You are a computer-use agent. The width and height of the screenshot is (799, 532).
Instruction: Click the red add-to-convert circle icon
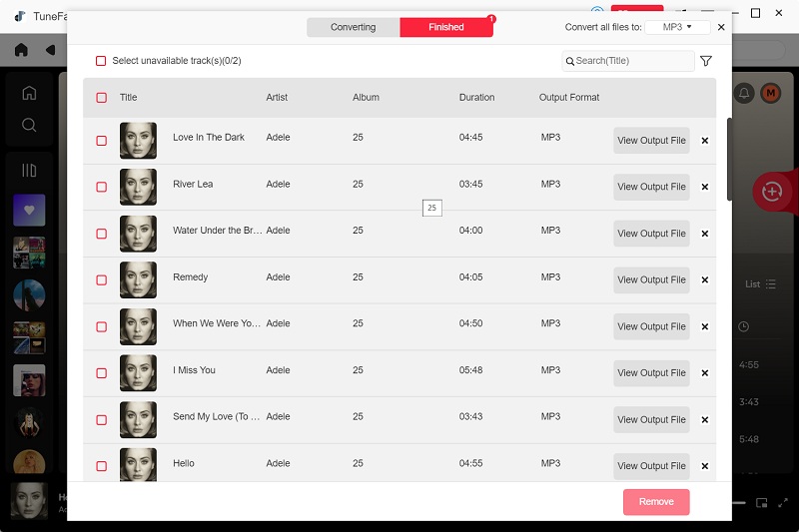770,192
